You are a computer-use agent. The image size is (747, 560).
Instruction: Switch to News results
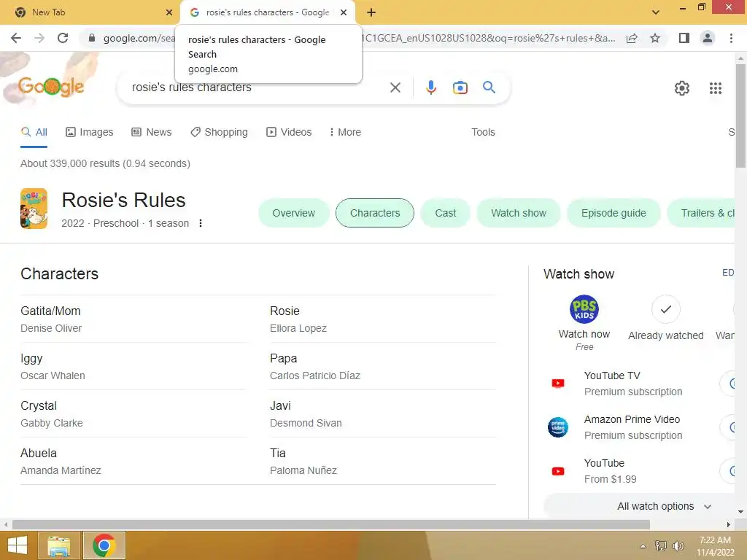[152, 133]
